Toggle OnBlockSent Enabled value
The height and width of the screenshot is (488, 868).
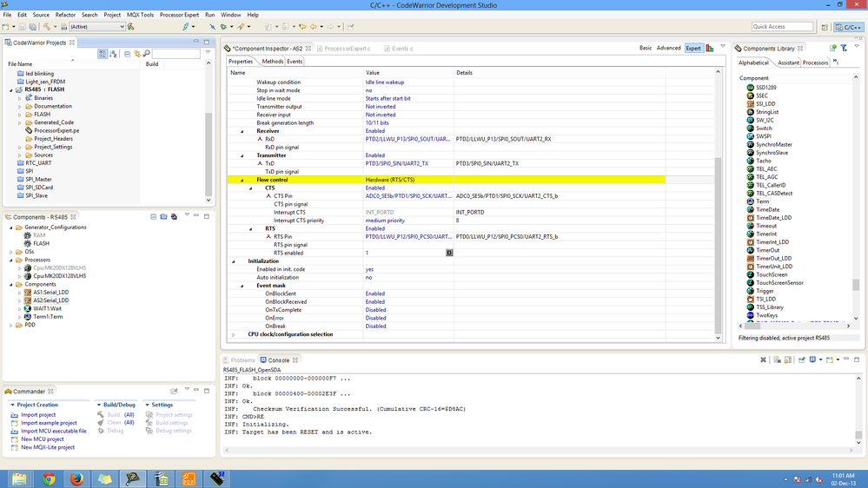pos(374,293)
